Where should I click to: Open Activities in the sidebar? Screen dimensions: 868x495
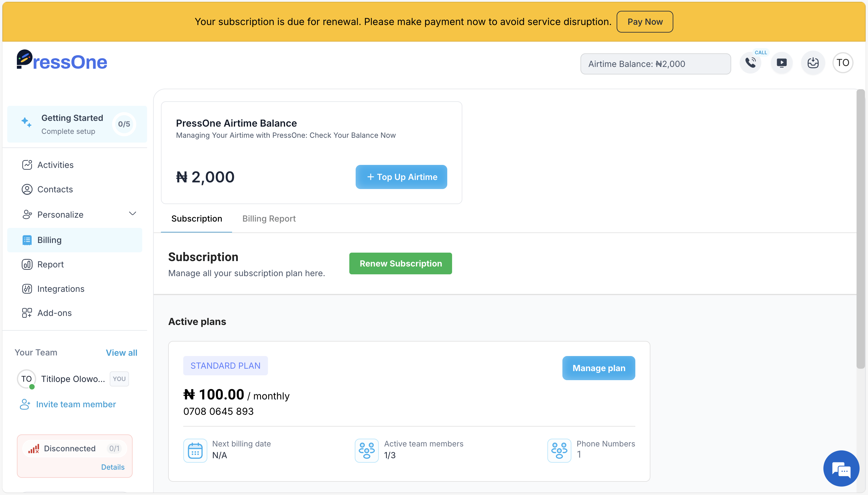tap(75, 165)
